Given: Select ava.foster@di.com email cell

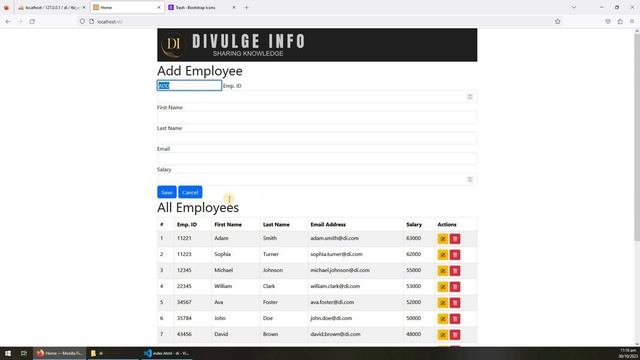Looking at the screenshot, I should tap(332, 302).
